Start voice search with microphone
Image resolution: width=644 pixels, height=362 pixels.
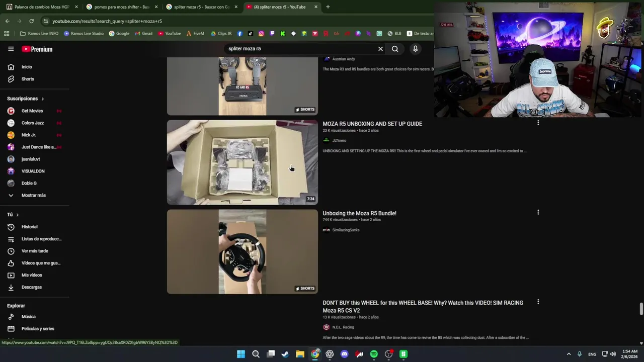tap(415, 49)
